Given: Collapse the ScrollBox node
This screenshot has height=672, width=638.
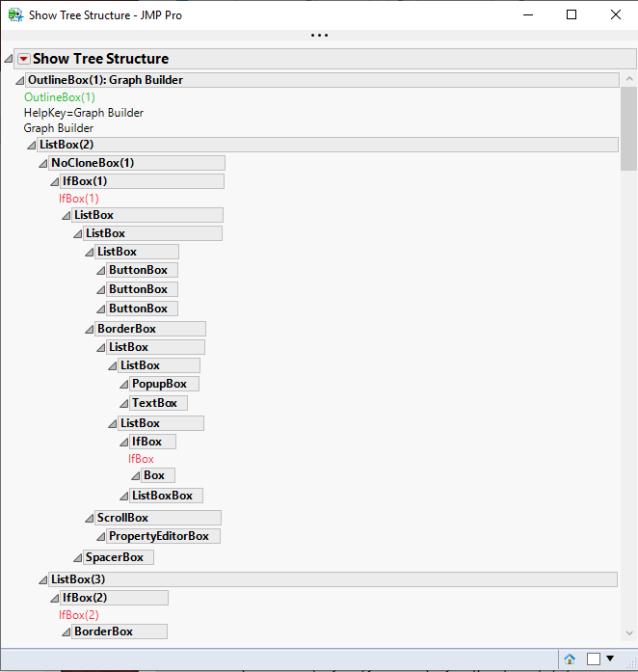Looking at the screenshot, I should click(x=89, y=518).
